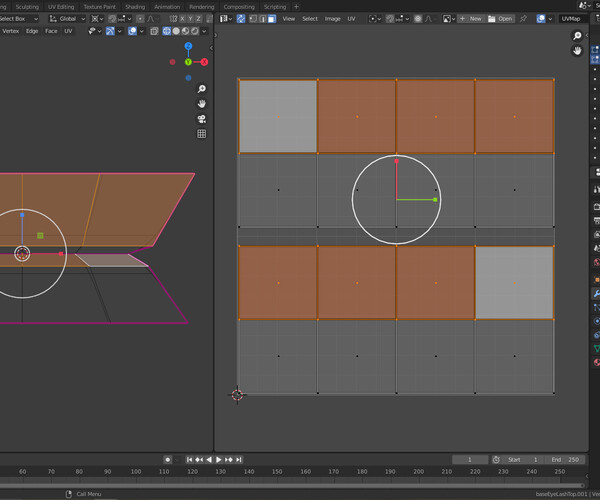Viewport: 600px width, 500px height.
Task: Open the Texture Paint workspace tab
Action: pyautogui.click(x=99, y=7)
